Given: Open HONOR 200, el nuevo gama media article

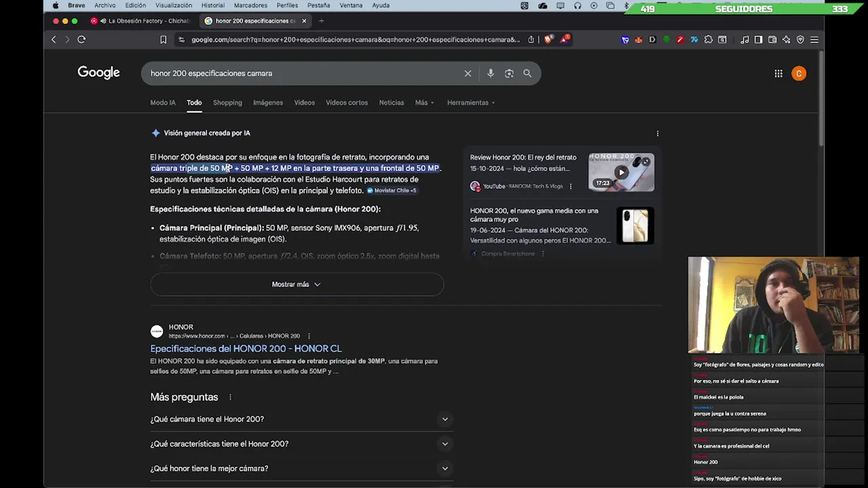Looking at the screenshot, I should pos(534,216).
